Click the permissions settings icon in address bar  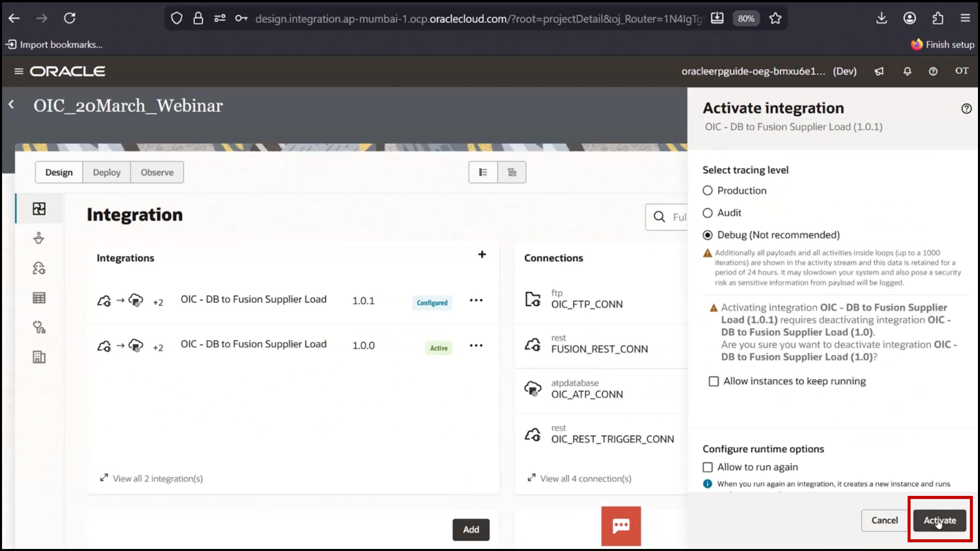click(x=219, y=19)
